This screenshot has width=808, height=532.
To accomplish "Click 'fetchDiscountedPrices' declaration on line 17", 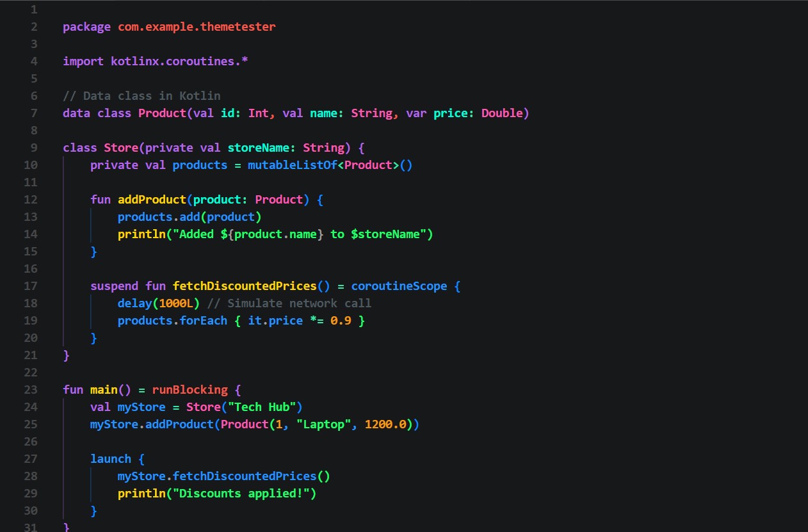I will pos(245,286).
